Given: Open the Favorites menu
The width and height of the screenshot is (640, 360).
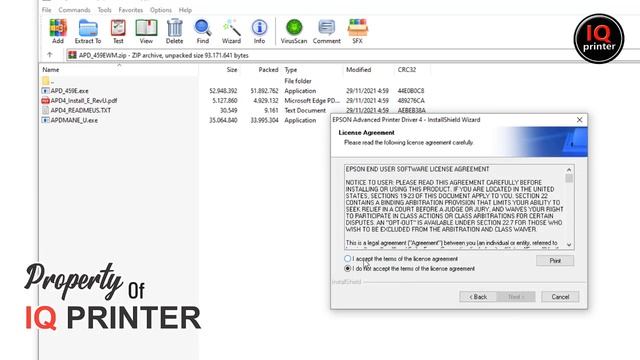Looking at the screenshot, I should [x=131, y=10].
